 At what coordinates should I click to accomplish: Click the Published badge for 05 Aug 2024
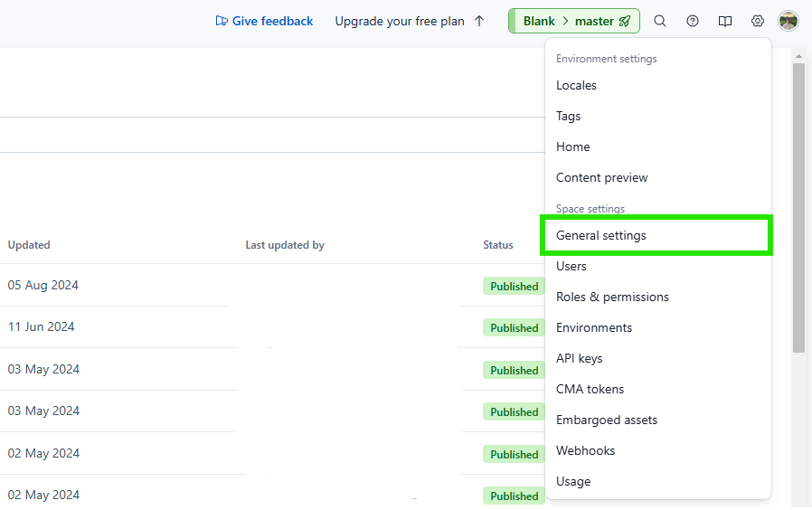pyautogui.click(x=514, y=287)
